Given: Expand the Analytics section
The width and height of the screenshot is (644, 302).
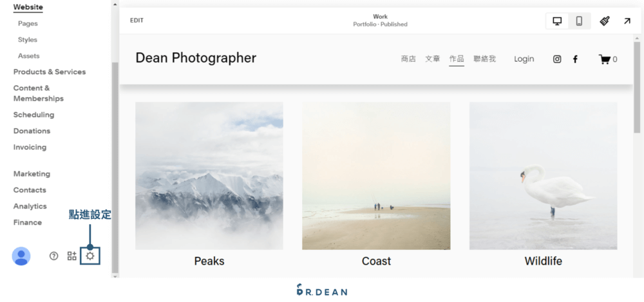Looking at the screenshot, I should [30, 206].
